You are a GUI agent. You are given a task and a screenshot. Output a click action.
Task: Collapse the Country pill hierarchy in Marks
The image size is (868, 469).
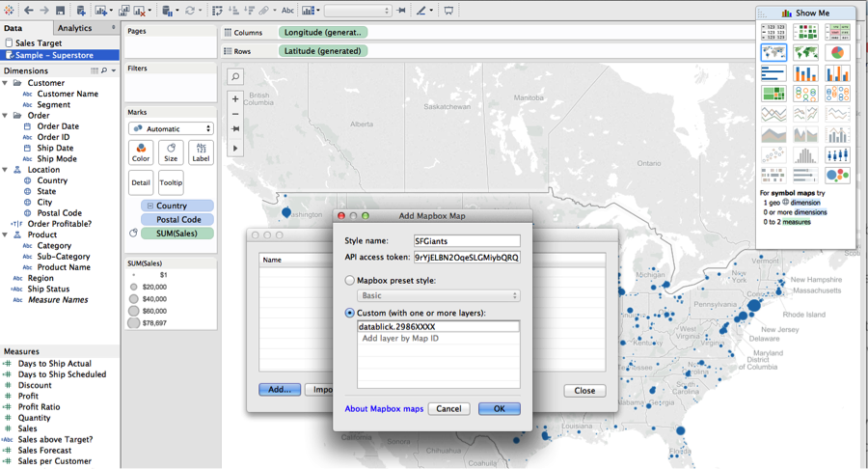tap(149, 207)
